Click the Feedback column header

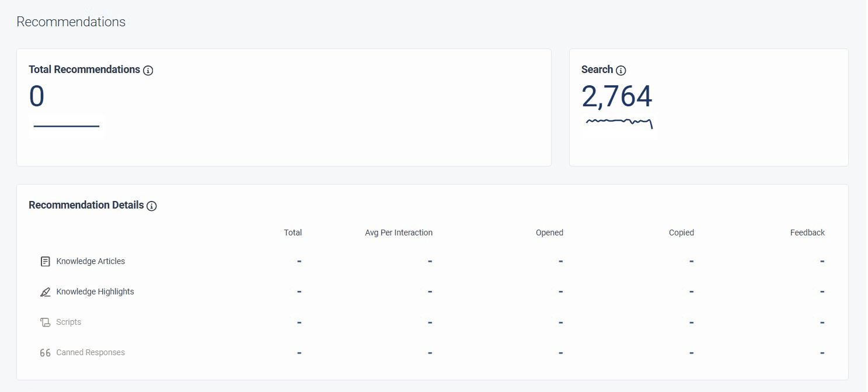click(x=807, y=233)
